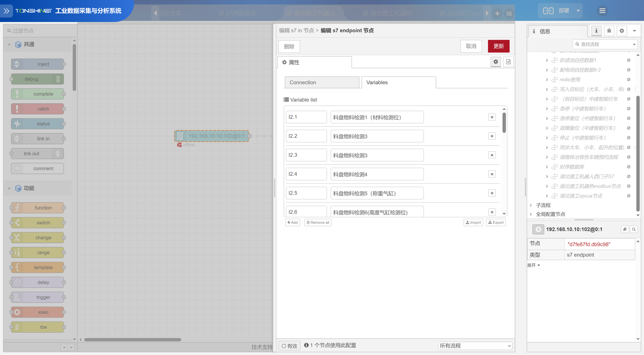Viewport: 644px width, 355px height.
Task: Select the Variables tab
Action: point(399,83)
